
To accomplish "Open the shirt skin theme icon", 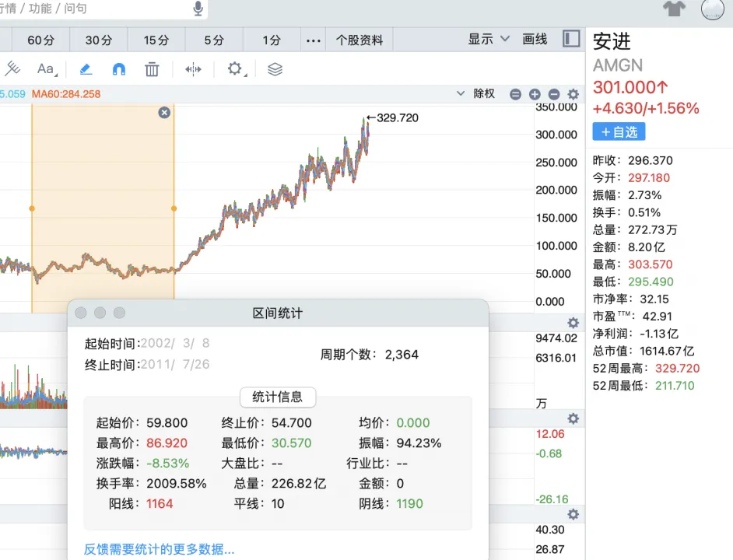I will pyautogui.click(x=674, y=9).
